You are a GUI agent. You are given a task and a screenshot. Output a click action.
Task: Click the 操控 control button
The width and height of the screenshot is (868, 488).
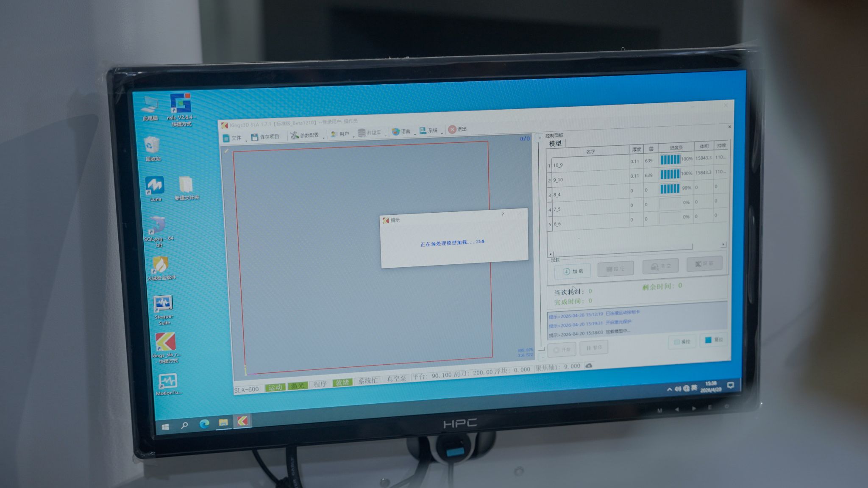[682, 341]
